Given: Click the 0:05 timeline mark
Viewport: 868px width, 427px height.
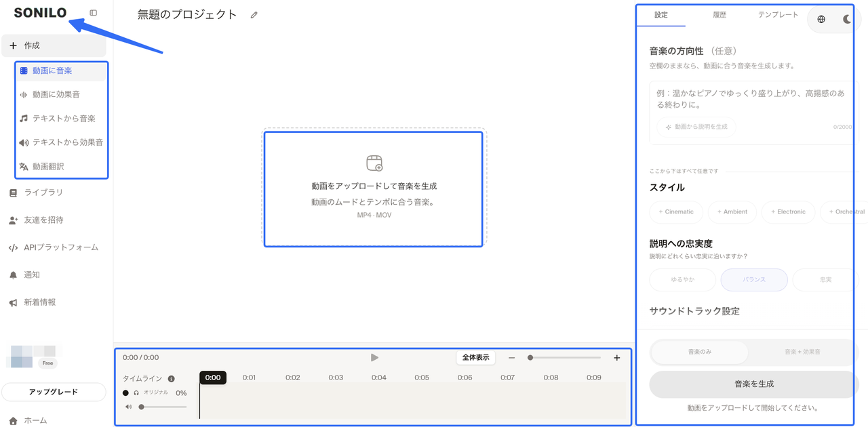Looking at the screenshot, I should [x=422, y=378].
